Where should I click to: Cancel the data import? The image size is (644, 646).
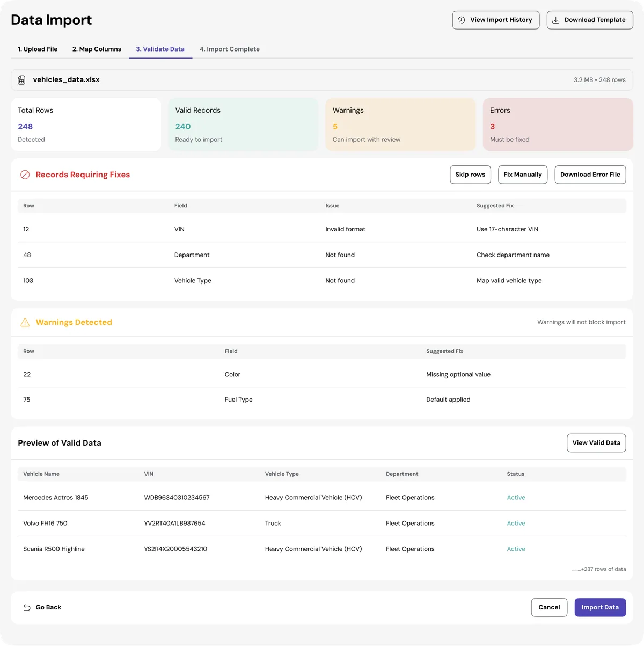click(549, 607)
